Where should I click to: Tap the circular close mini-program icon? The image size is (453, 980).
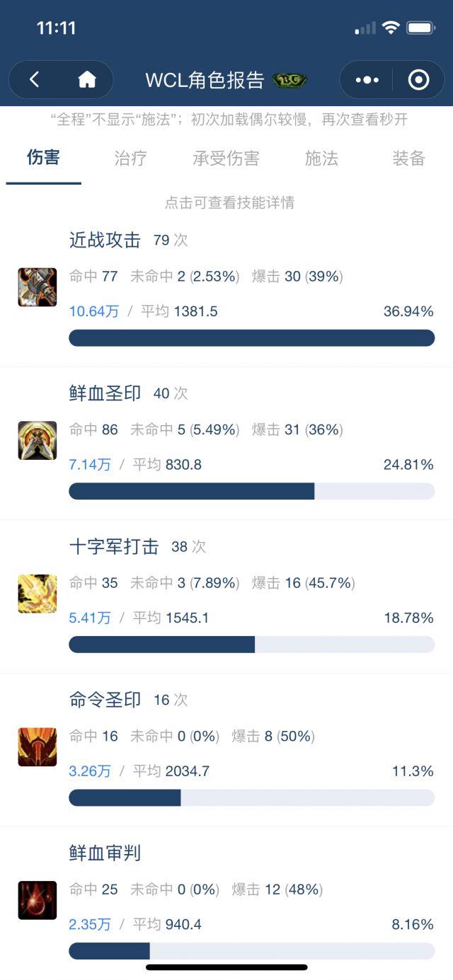click(x=418, y=80)
